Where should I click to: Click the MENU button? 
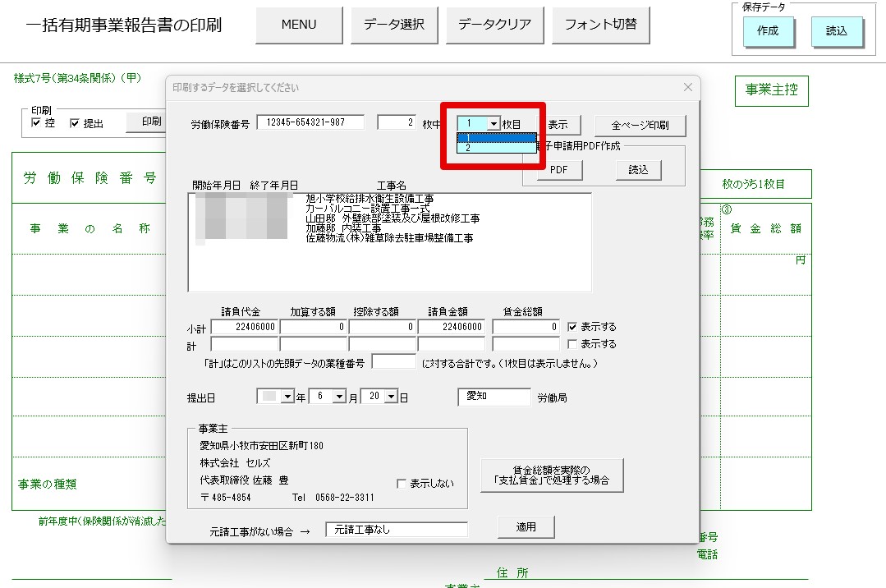tap(299, 25)
